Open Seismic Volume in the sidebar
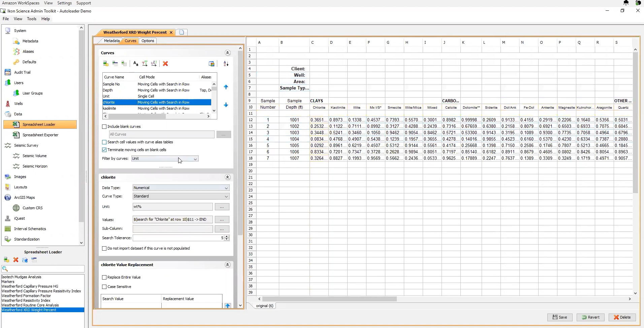The width and height of the screenshot is (644, 328). pos(34,156)
